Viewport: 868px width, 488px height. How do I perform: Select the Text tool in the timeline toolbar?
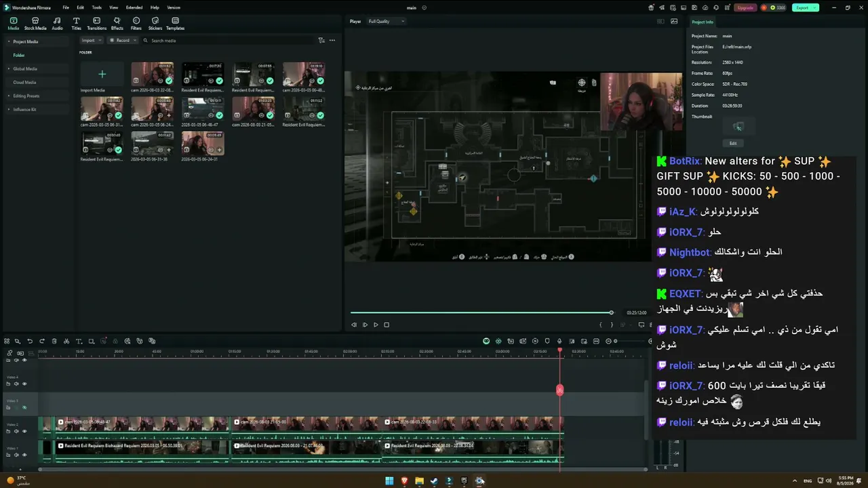(x=79, y=341)
